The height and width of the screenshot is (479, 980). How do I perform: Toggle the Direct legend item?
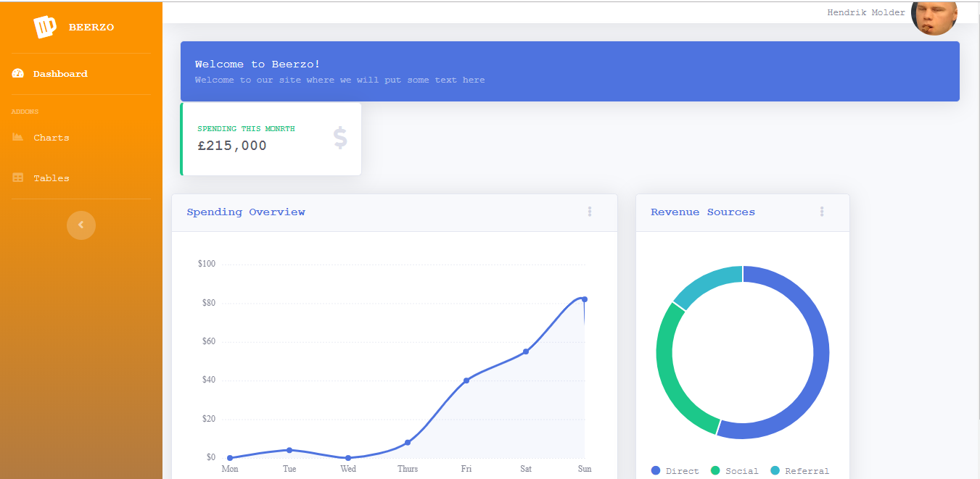(x=675, y=471)
